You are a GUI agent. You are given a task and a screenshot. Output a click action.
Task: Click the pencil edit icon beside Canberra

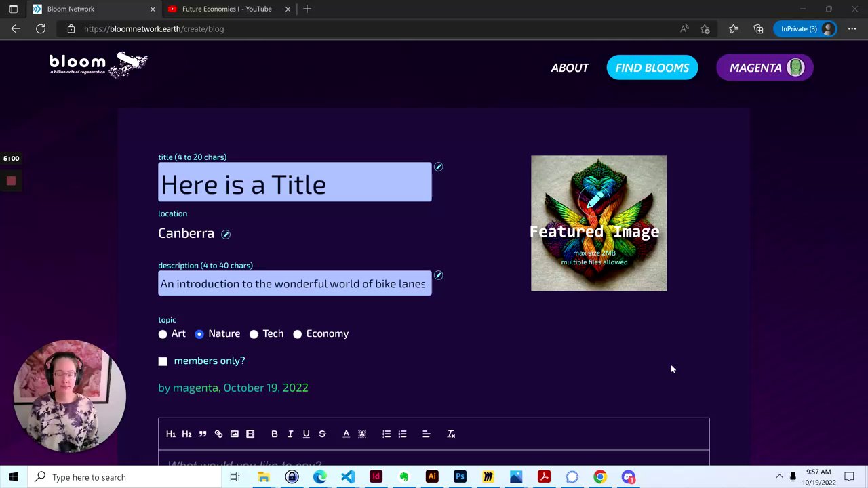point(226,235)
